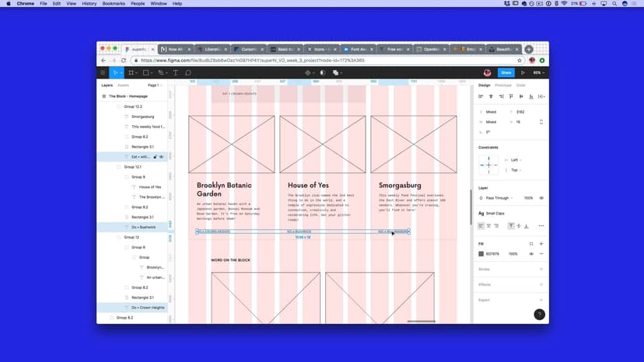The image size is (644, 362).
Task: Open the Help question mark button
Action: pyautogui.click(x=539, y=315)
